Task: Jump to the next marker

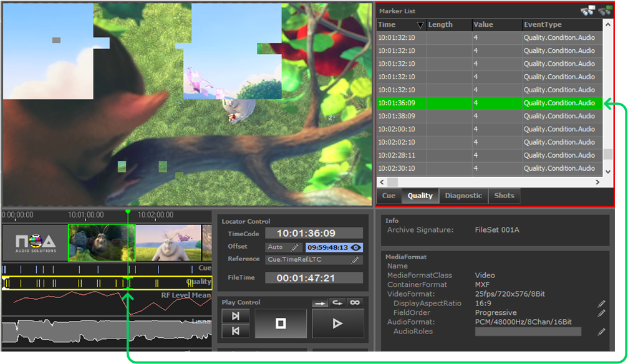Action: (236, 316)
